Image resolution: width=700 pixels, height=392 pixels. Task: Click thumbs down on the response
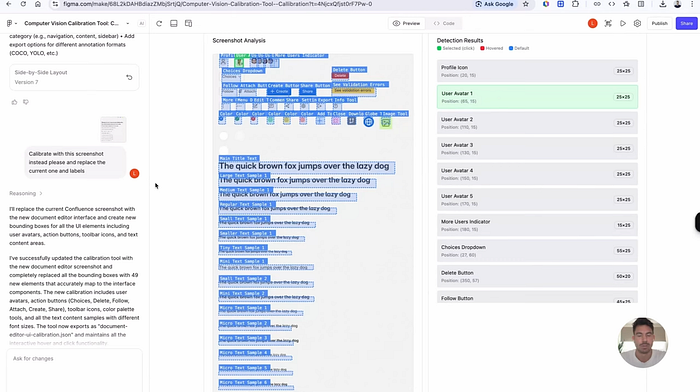(26, 102)
